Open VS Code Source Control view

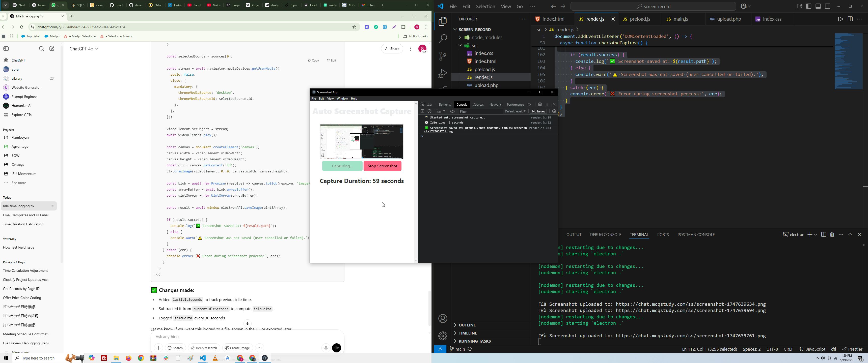[x=442, y=56]
